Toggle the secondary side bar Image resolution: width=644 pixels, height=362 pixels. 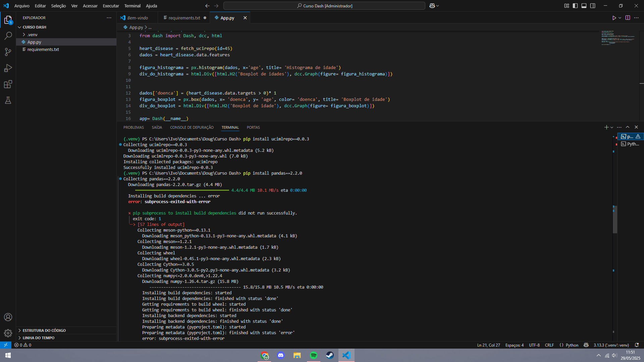coord(593,6)
